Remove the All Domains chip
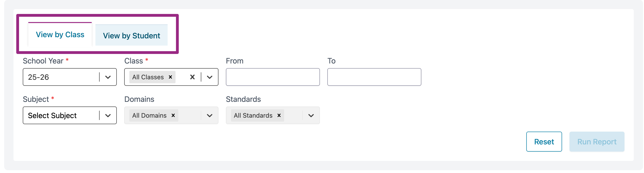Image resolution: width=644 pixels, height=173 pixels. [173, 115]
